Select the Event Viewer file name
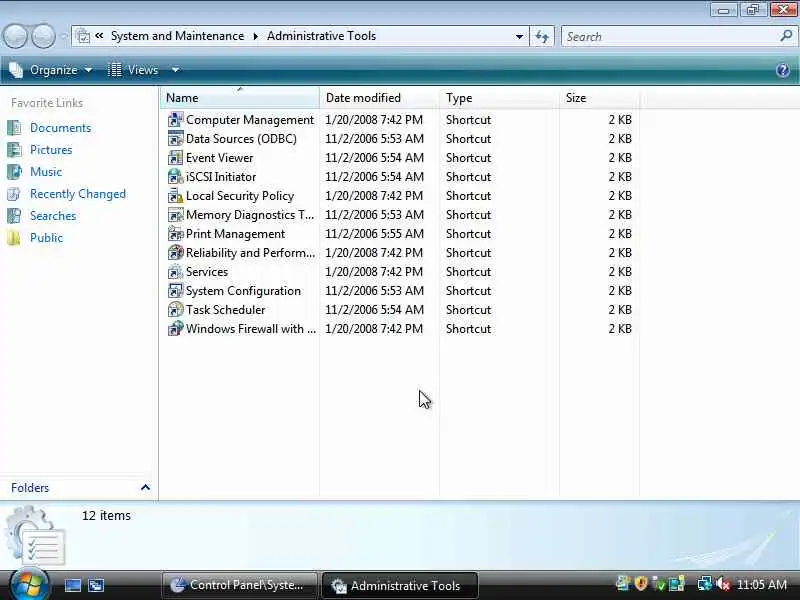Screen dimensions: 800x600 click(x=219, y=158)
